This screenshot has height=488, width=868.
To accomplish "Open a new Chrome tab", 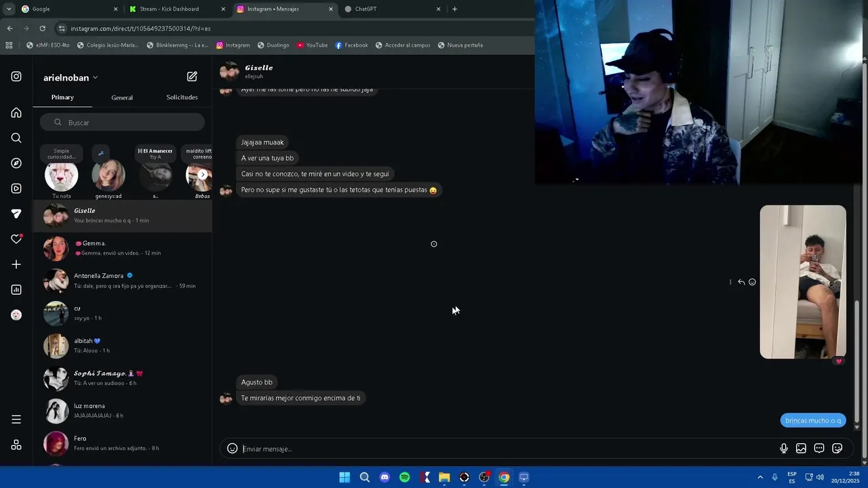I will point(454,9).
